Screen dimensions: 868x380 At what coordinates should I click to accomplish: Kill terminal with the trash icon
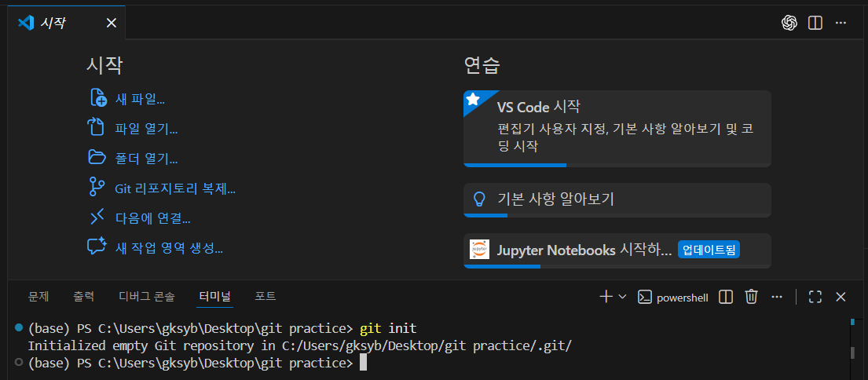[751, 297]
